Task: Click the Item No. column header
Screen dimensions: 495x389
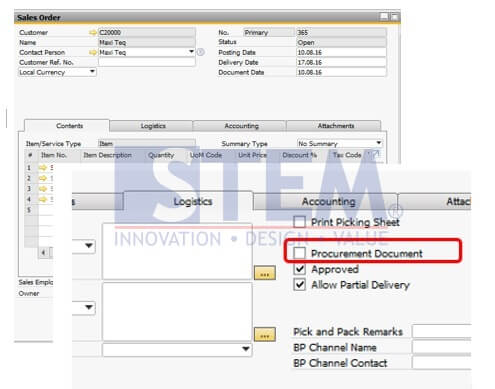Action: coord(54,155)
